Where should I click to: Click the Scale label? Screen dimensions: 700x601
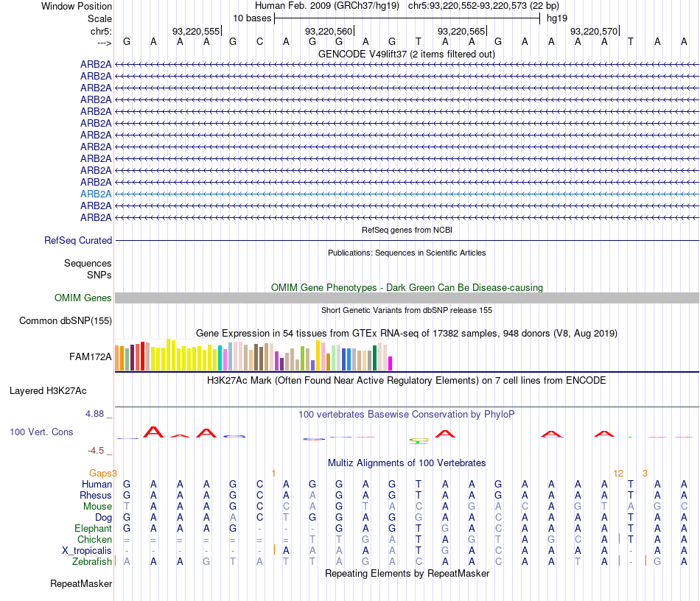pos(99,18)
